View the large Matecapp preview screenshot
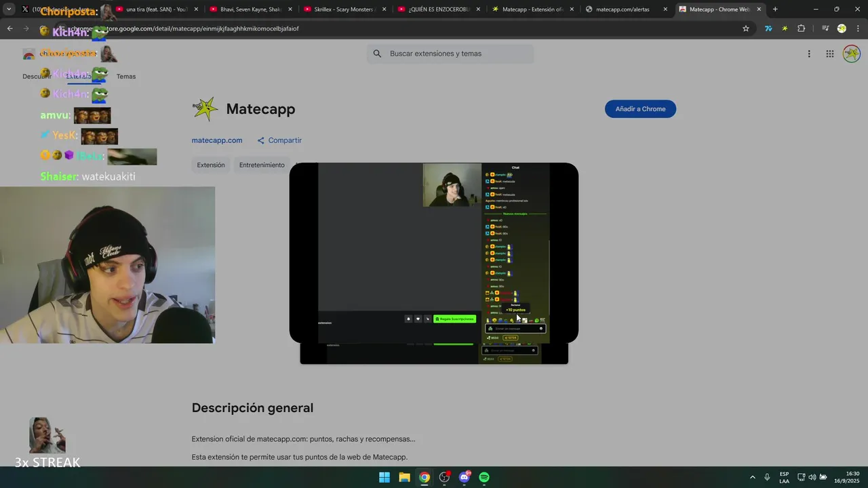 [x=434, y=253]
